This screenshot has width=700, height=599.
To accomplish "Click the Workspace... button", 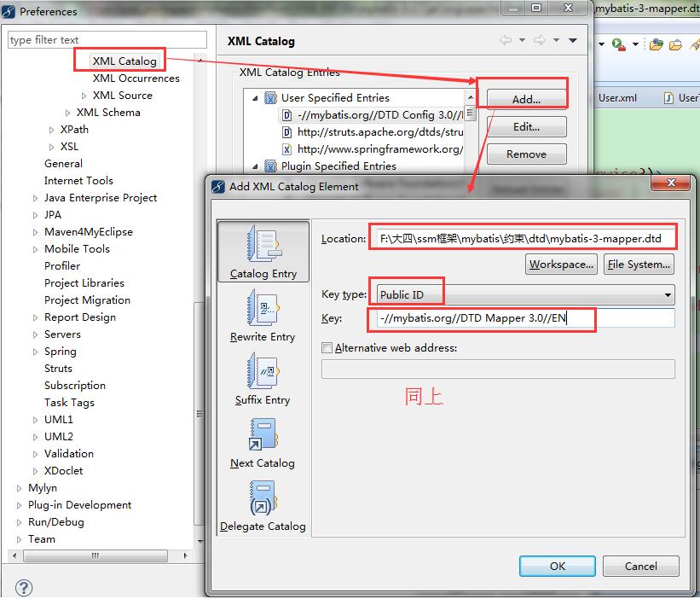I will tap(561, 265).
